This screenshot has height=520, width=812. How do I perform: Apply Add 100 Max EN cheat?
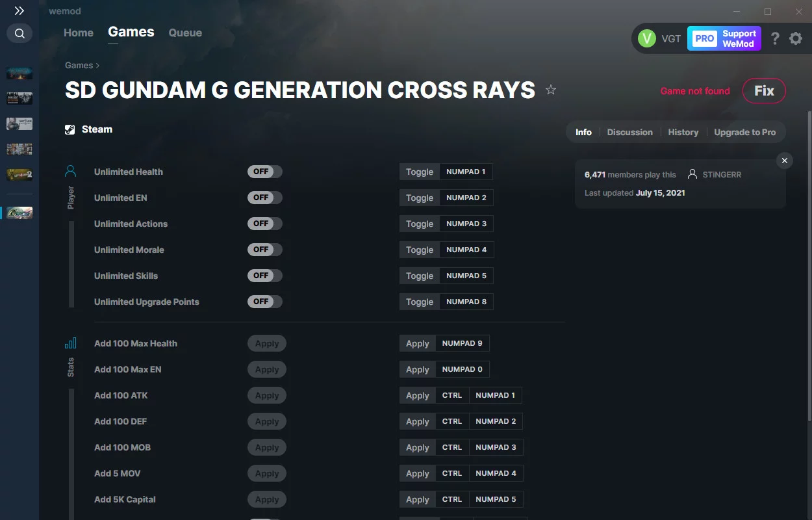coord(267,369)
